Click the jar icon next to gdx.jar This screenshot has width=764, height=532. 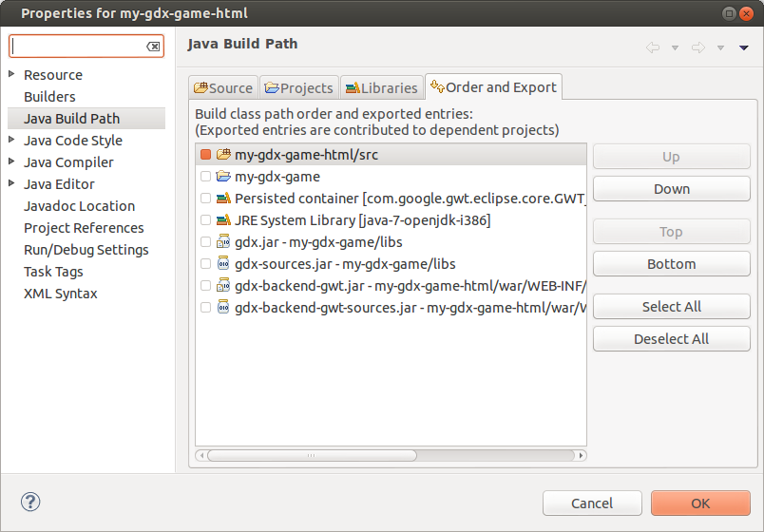(x=223, y=241)
